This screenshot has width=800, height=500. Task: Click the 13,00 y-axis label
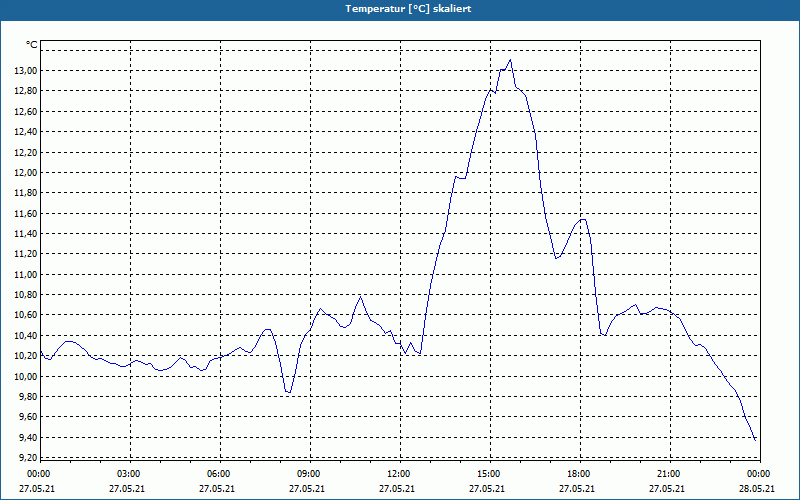point(26,70)
